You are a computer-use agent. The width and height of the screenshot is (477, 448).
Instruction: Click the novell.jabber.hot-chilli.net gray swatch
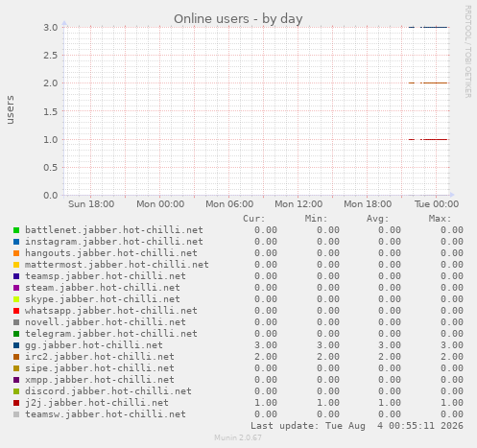coord(16,322)
